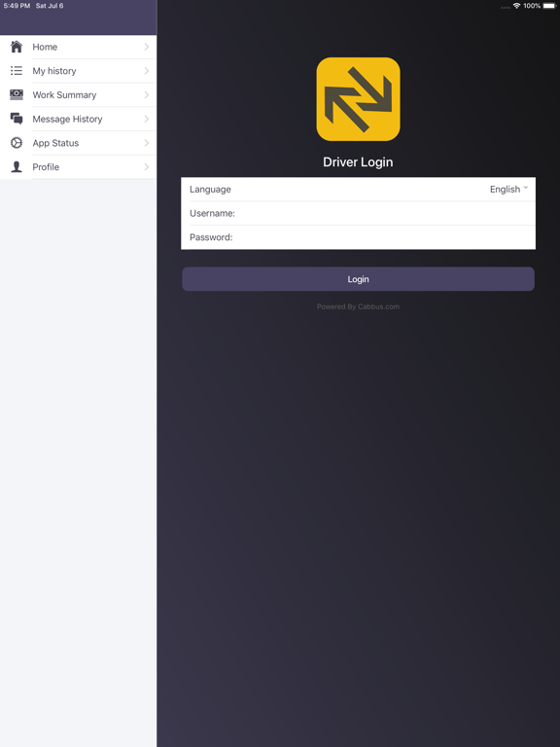Focus the Password input field

click(358, 237)
